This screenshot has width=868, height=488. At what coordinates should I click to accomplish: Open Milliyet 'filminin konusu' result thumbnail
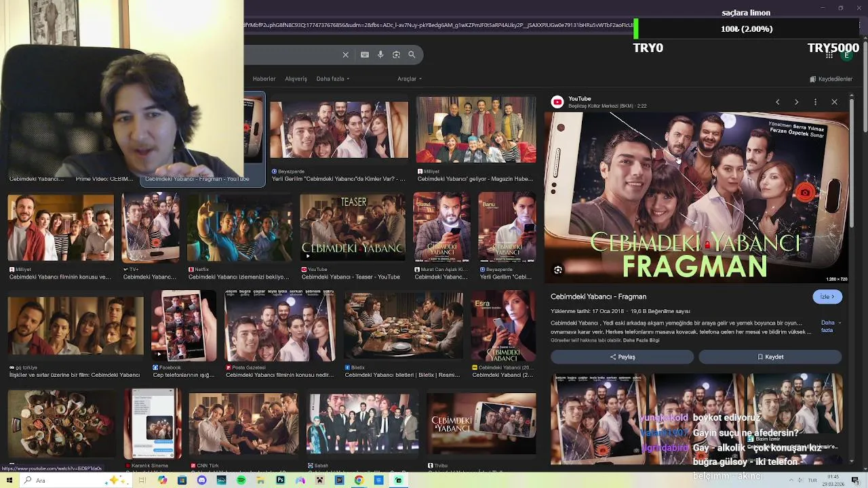pyautogui.click(x=61, y=228)
